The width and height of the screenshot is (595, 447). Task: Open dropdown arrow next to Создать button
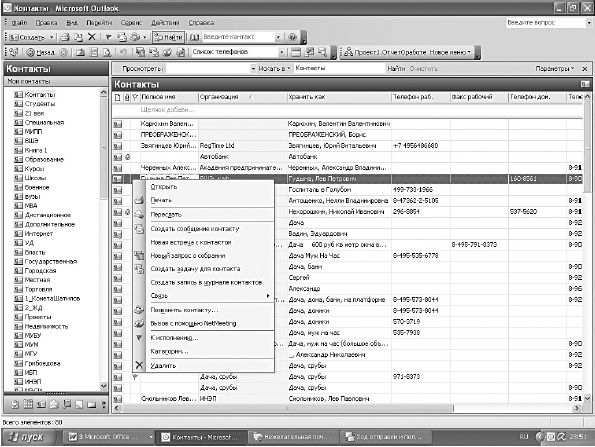[51, 37]
